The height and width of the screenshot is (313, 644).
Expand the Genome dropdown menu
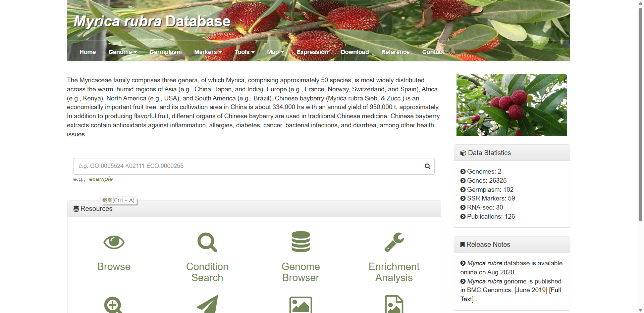[x=122, y=52]
